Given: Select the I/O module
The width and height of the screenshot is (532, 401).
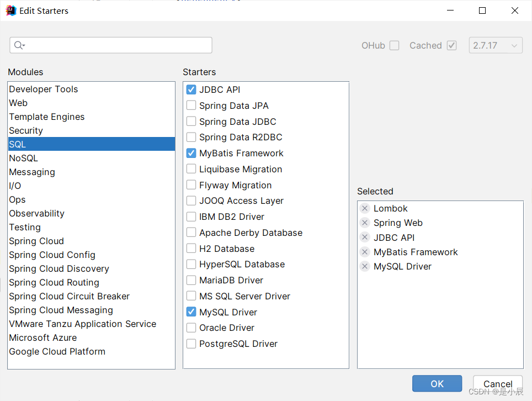Looking at the screenshot, I should pyautogui.click(x=91, y=186).
